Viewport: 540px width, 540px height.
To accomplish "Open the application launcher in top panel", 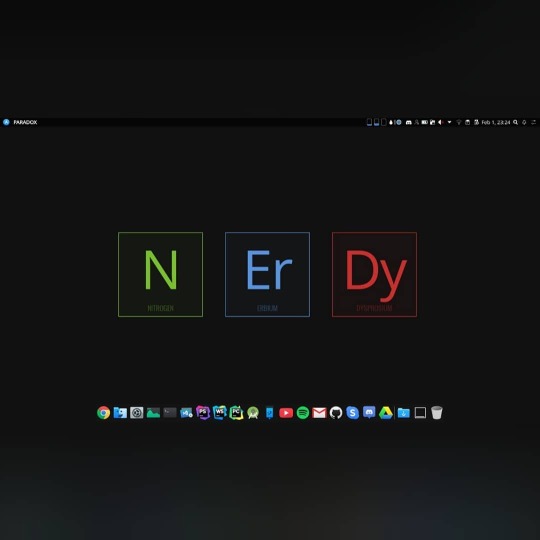I will point(6,122).
